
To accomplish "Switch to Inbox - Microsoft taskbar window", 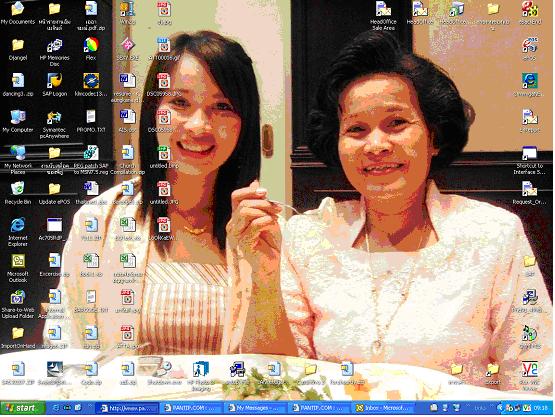I will (x=384, y=408).
